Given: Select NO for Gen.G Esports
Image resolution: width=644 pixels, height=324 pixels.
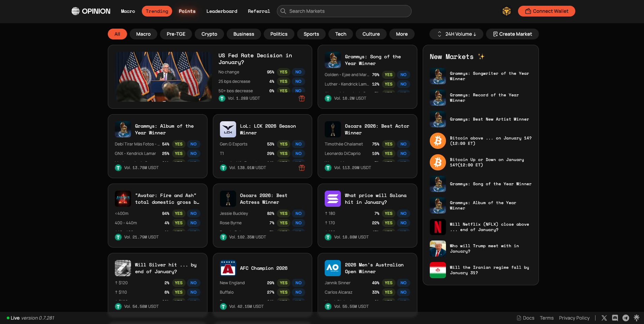Looking at the screenshot, I should point(298,144).
